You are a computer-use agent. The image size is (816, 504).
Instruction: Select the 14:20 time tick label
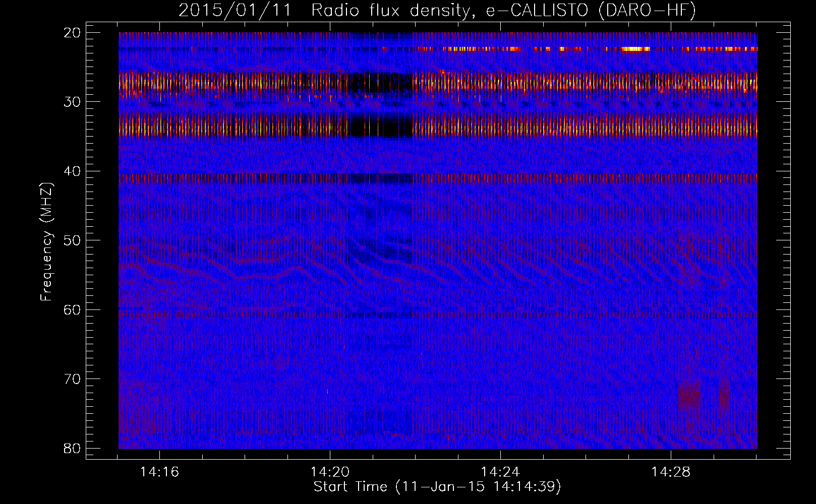[x=330, y=472]
